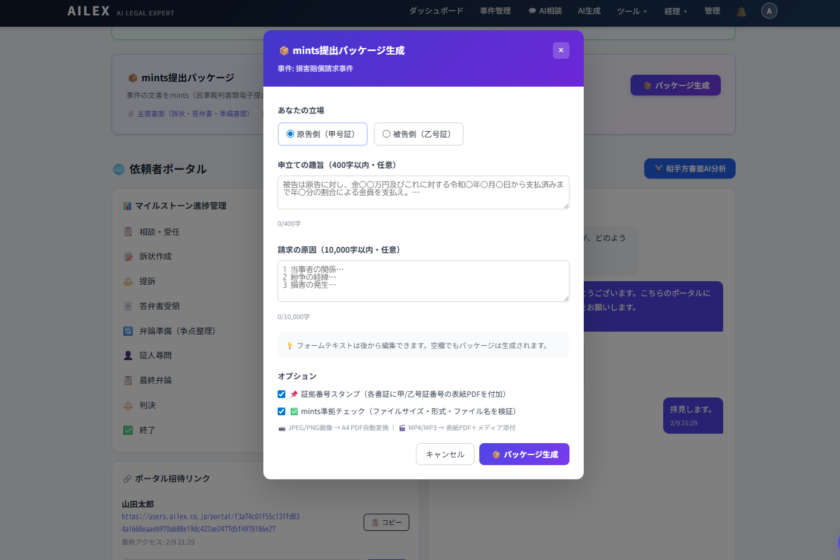Click the purple パッケージ生成 button in dialog

tap(524, 454)
